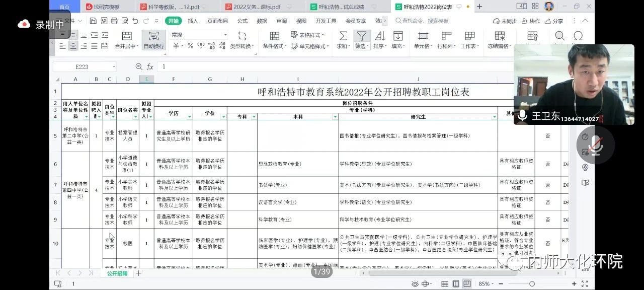
Task: Click the 分享 share button
Action: click(554, 21)
